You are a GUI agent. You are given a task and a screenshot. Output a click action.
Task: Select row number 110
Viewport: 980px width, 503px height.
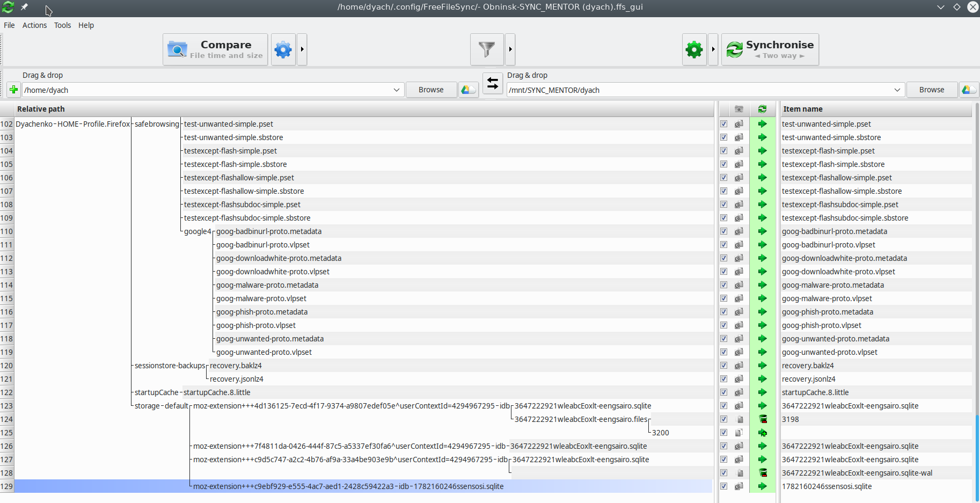(6, 231)
